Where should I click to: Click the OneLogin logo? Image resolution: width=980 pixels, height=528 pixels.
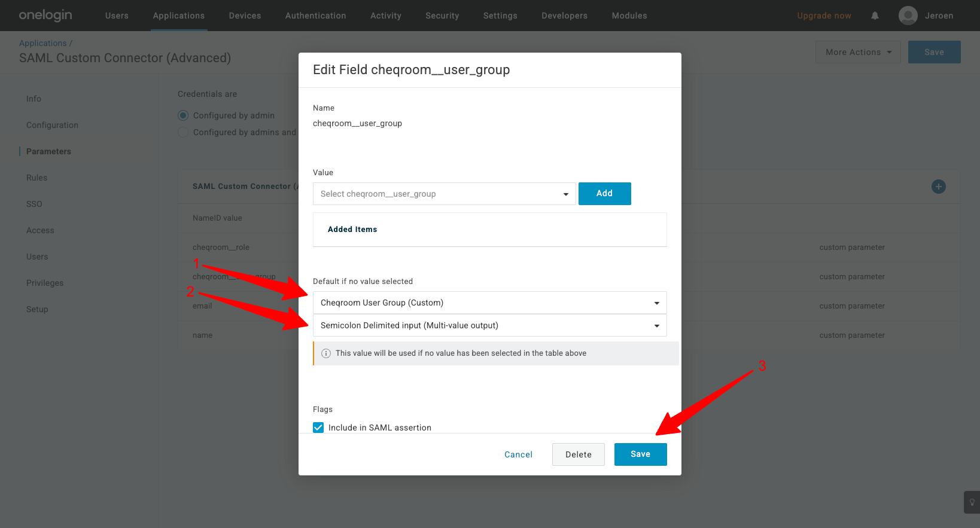tap(45, 16)
